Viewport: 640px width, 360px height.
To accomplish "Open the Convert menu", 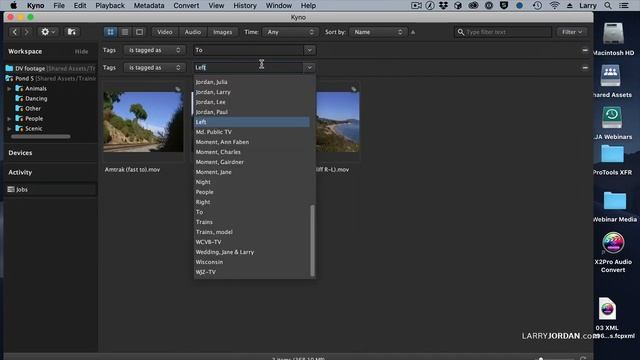I will pyautogui.click(x=186, y=6).
